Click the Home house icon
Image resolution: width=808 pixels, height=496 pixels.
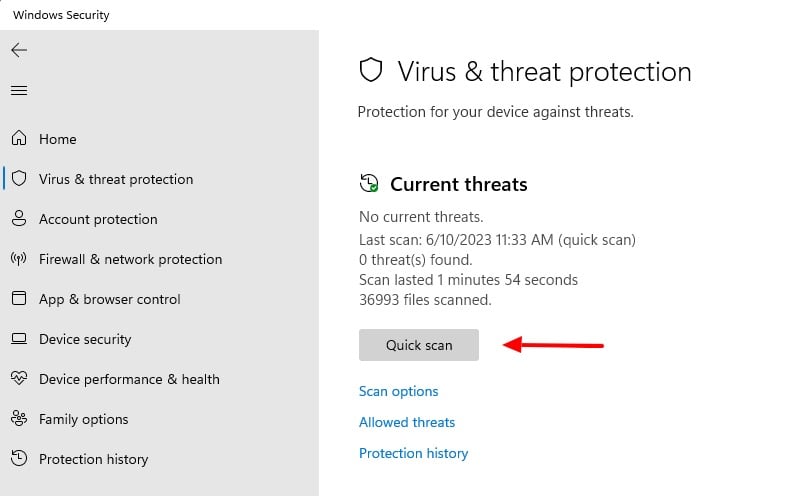click(19, 138)
